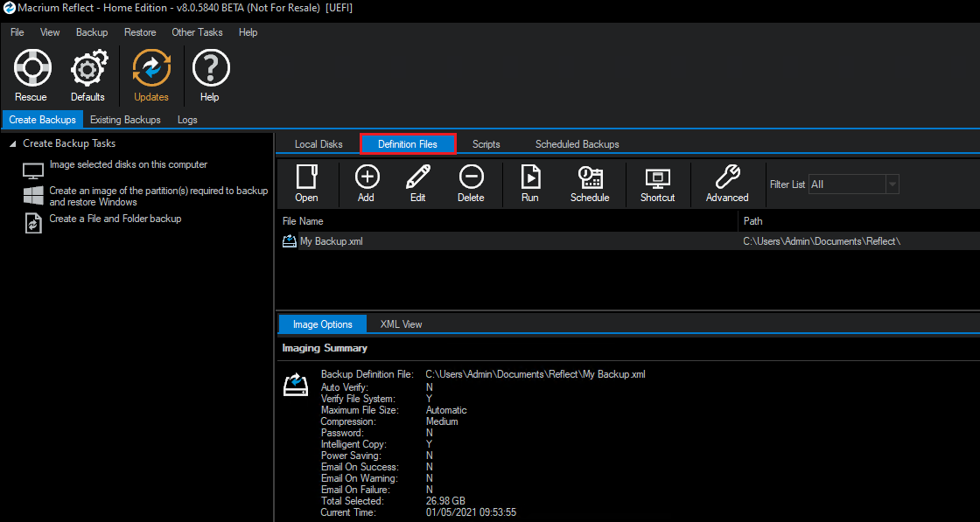Open the Help question mark icon
This screenshot has height=522, width=980.
coord(210,68)
